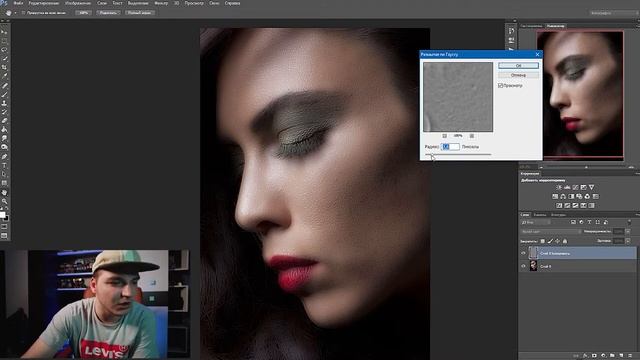Add a Vibrance adjustment layer
Image resolution: width=640 pixels, height=360 pixels.
(x=591, y=187)
